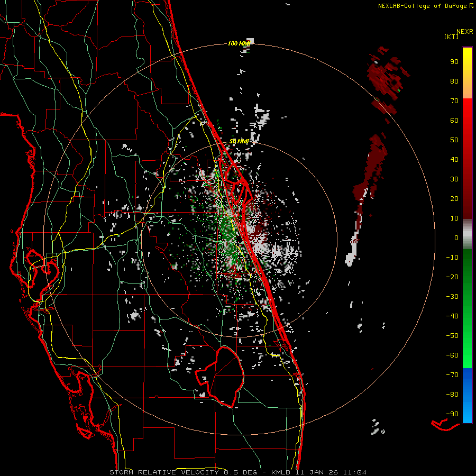Click the 0.5 DEG elevation text
This screenshot has width=476, height=476.
(x=240, y=472)
